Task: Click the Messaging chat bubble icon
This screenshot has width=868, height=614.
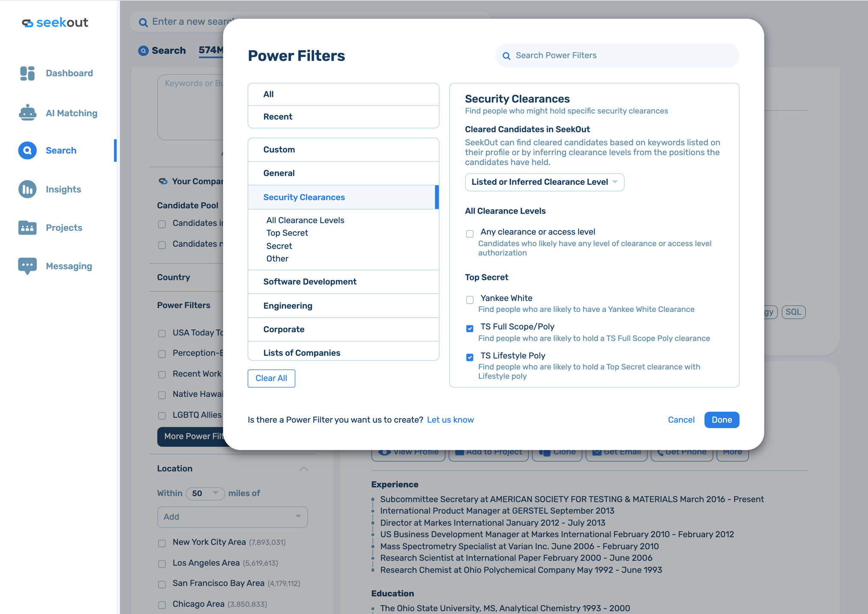Action: pos(27,266)
